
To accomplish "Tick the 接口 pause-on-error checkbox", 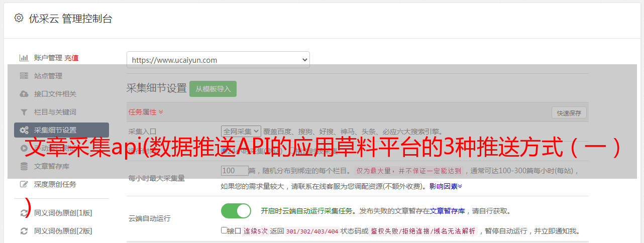I will tap(224, 230).
